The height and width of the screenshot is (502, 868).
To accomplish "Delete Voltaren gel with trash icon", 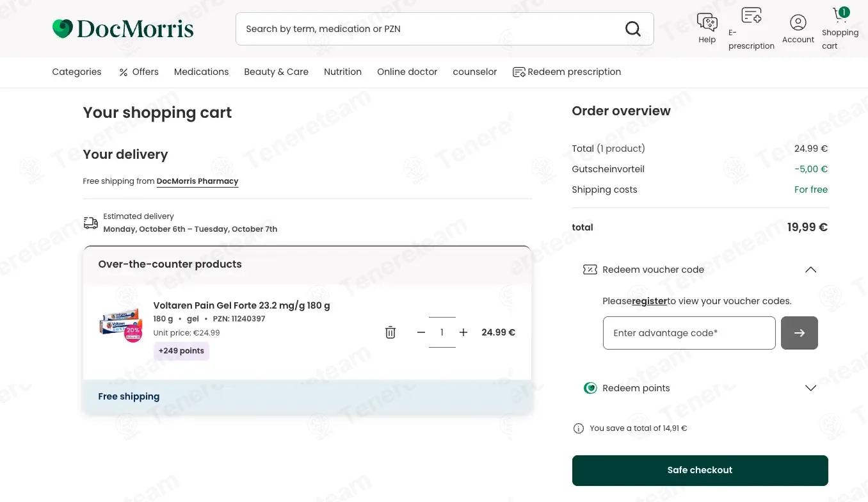I will (390, 332).
